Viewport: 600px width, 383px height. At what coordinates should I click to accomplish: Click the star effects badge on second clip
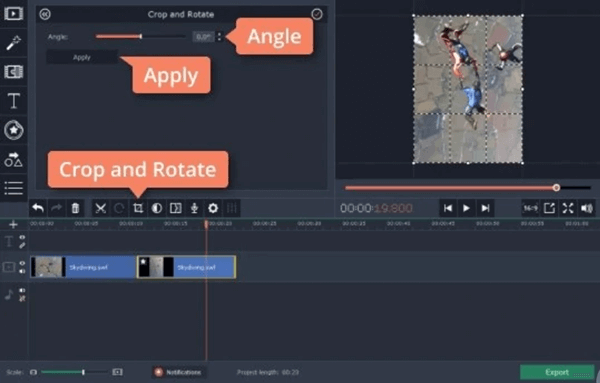143,262
